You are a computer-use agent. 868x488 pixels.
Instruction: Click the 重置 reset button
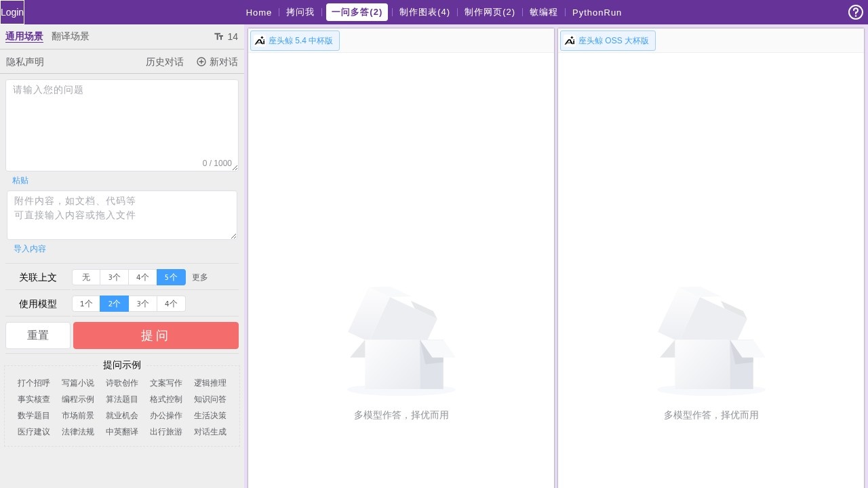coord(38,335)
